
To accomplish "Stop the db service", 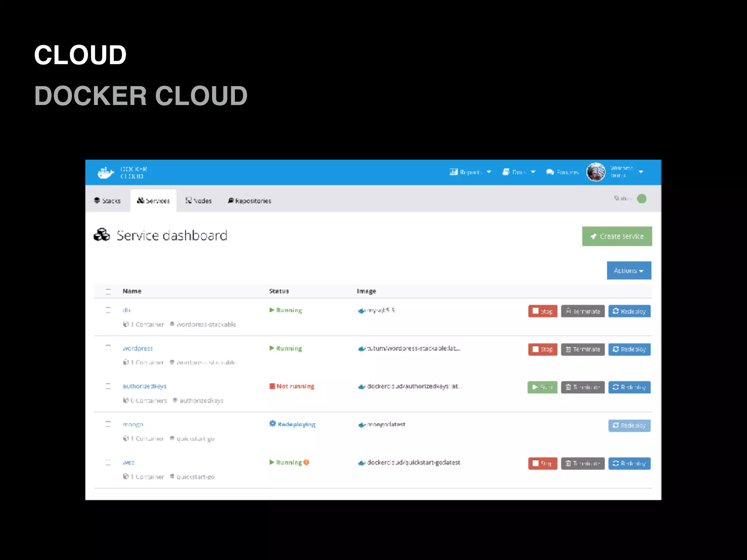I will click(x=543, y=311).
